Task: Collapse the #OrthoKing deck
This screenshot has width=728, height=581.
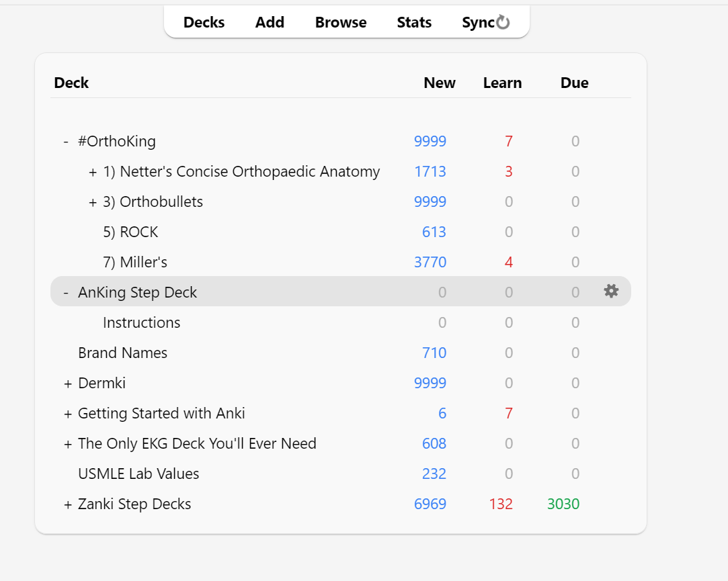Action: pos(66,142)
